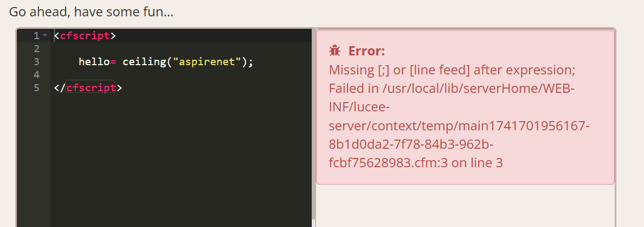This screenshot has width=644, height=227.
Task: Select line number 1 in gutter
Action: click(x=36, y=36)
